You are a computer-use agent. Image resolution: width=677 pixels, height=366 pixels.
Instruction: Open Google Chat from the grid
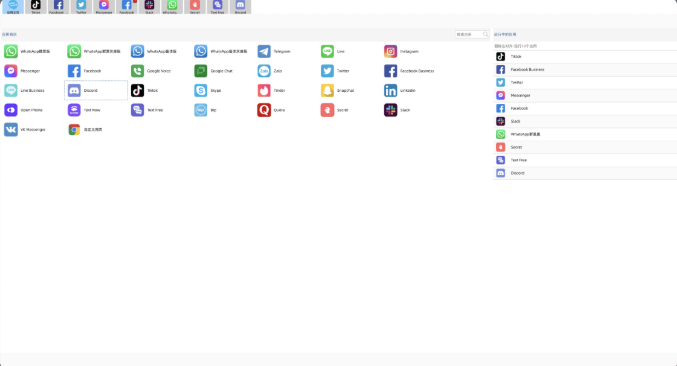213,71
